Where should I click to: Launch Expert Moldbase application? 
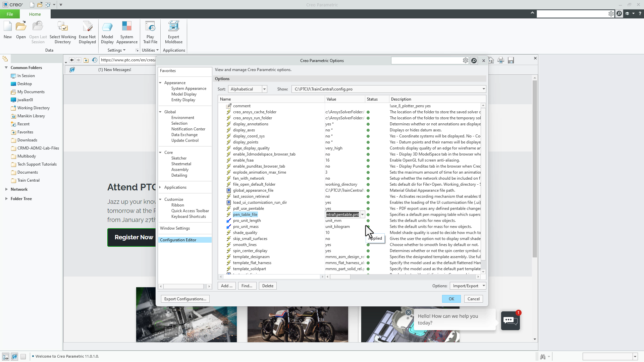[173, 27]
